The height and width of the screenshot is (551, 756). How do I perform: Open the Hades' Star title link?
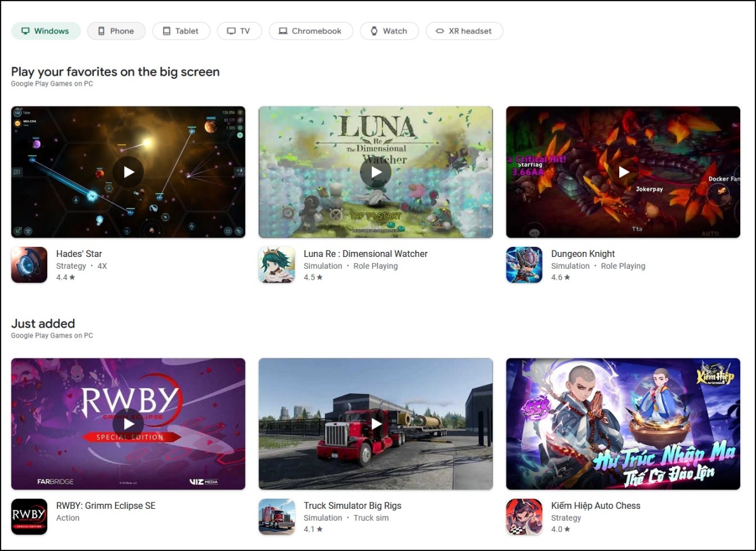click(79, 254)
